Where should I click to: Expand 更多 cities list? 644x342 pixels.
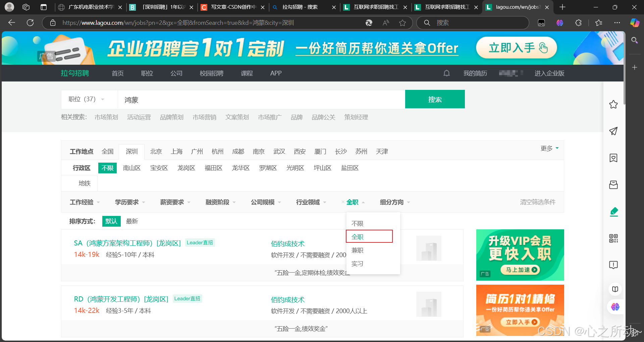(549, 148)
